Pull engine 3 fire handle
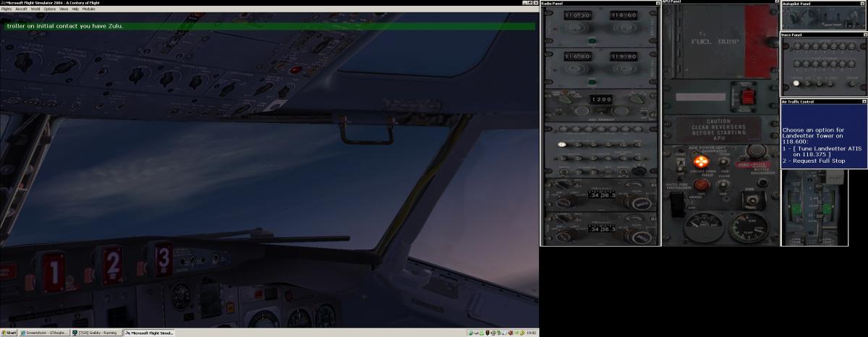Image resolution: width=868 pixels, height=337 pixels. pos(164,257)
